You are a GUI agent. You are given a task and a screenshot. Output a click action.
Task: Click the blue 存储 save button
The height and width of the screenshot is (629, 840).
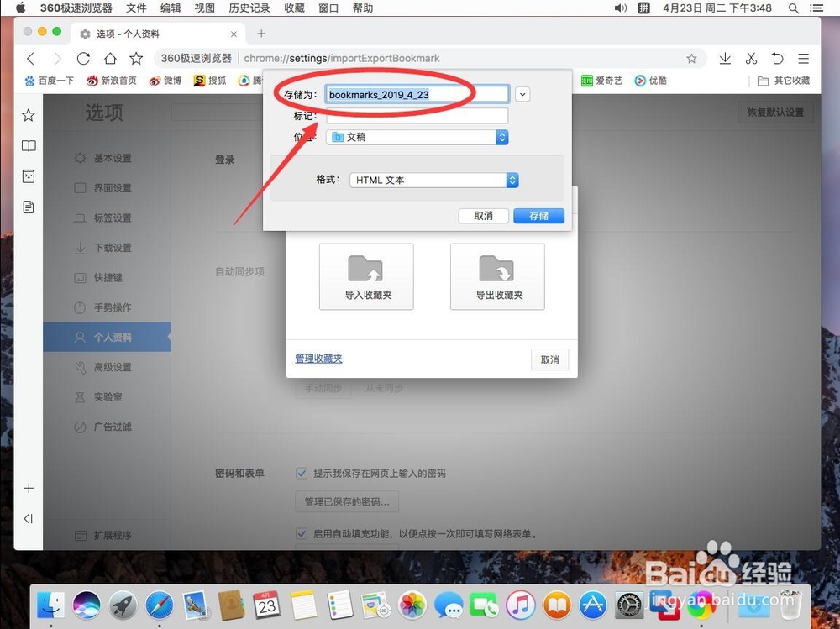point(538,216)
